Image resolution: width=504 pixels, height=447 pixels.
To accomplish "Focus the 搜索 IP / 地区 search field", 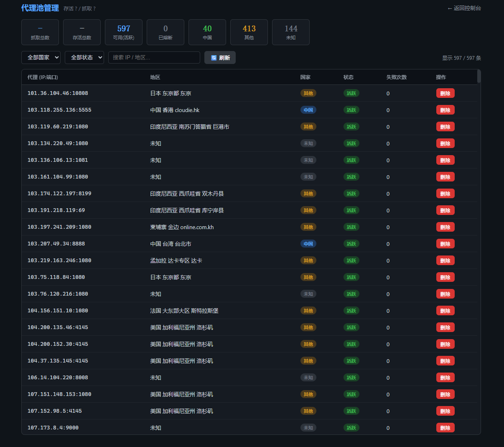I will click(x=154, y=57).
